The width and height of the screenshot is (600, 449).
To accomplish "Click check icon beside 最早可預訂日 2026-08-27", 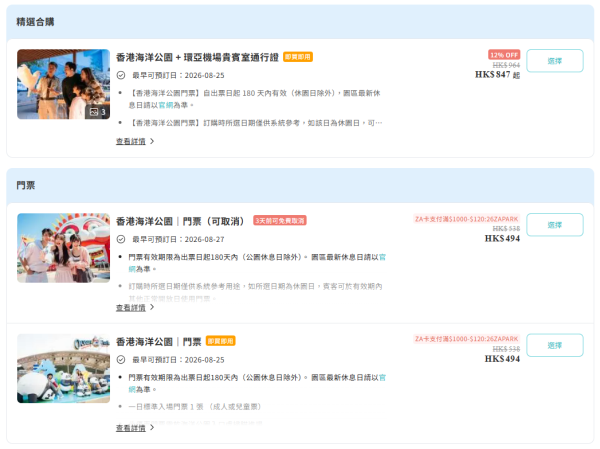I will [121, 239].
